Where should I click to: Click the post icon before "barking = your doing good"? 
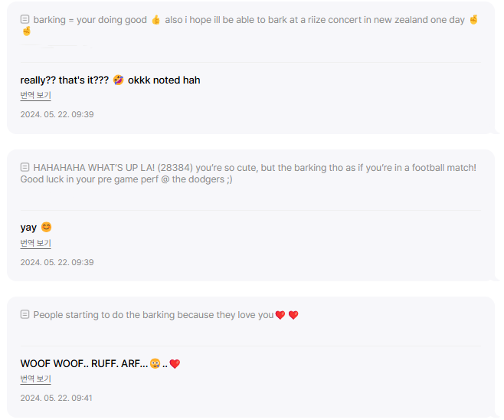pyautogui.click(x=25, y=19)
